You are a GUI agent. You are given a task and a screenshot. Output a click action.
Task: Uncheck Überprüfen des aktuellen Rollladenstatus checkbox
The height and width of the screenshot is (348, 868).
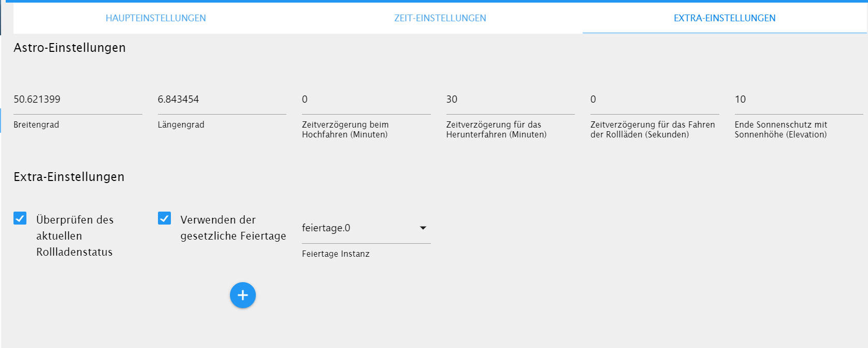point(20,218)
